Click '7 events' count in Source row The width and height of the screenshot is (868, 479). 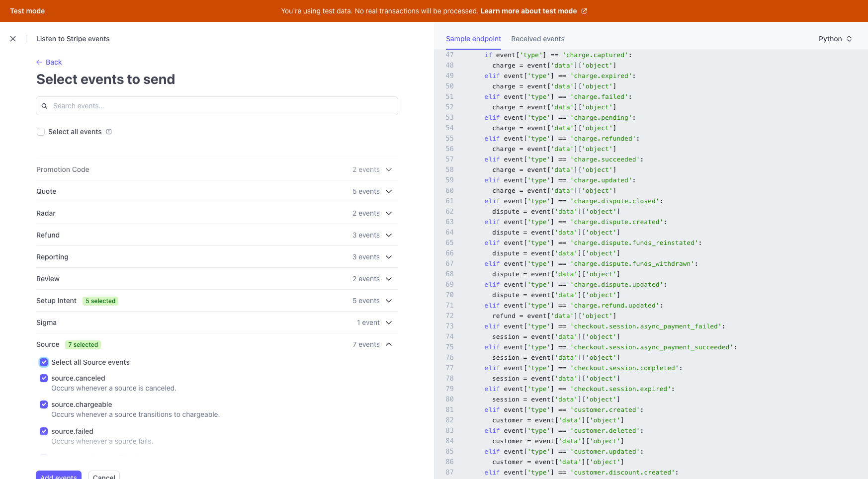pyautogui.click(x=366, y=344)
